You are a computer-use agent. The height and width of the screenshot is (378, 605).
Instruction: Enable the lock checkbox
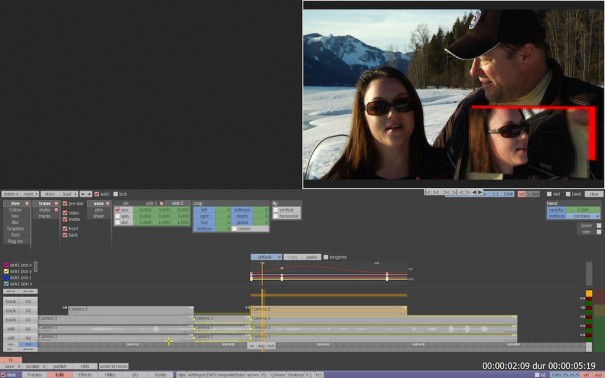(115, 194)
